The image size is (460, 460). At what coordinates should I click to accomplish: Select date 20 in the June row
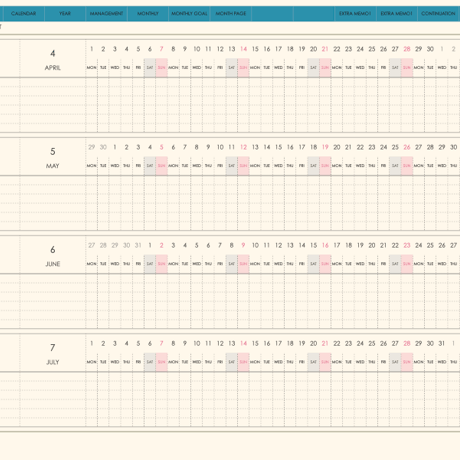click(x=372, y=245)
